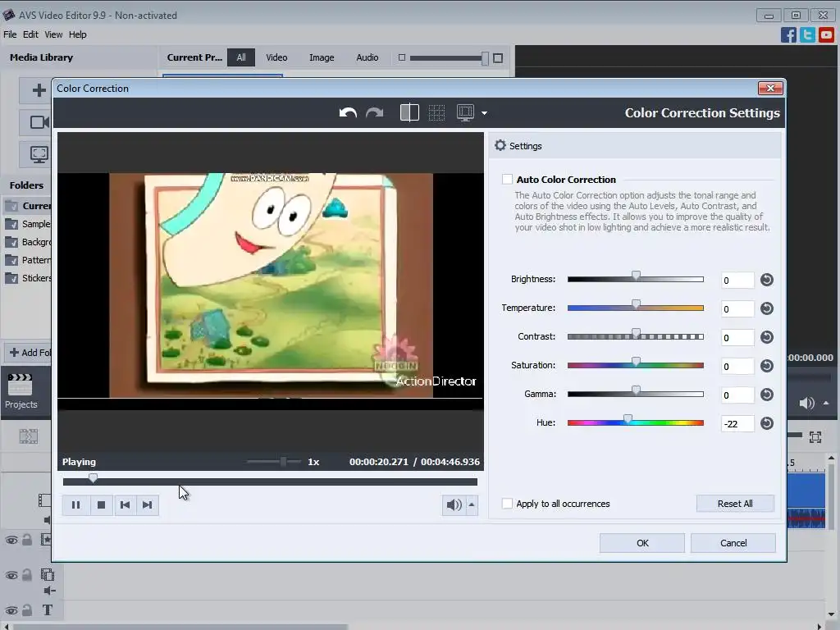Undo the last color correction change

coord(348,113)
